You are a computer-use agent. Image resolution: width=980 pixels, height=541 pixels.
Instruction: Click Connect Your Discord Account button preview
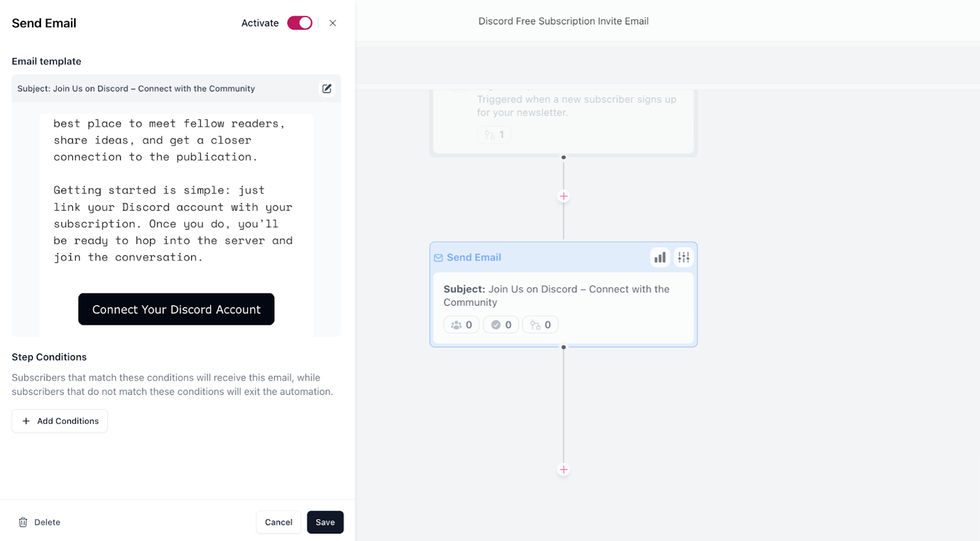click(x=176, y=309)
